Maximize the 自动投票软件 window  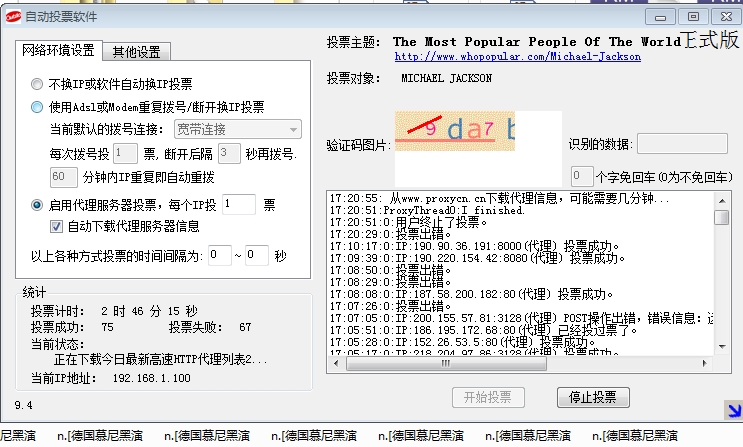[x=693, y=17]
